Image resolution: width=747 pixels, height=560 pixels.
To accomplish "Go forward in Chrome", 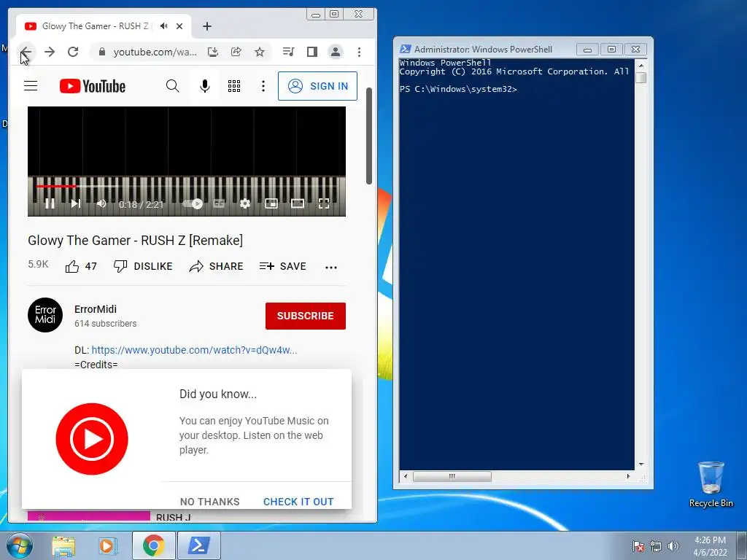I will tap(50, 52).
